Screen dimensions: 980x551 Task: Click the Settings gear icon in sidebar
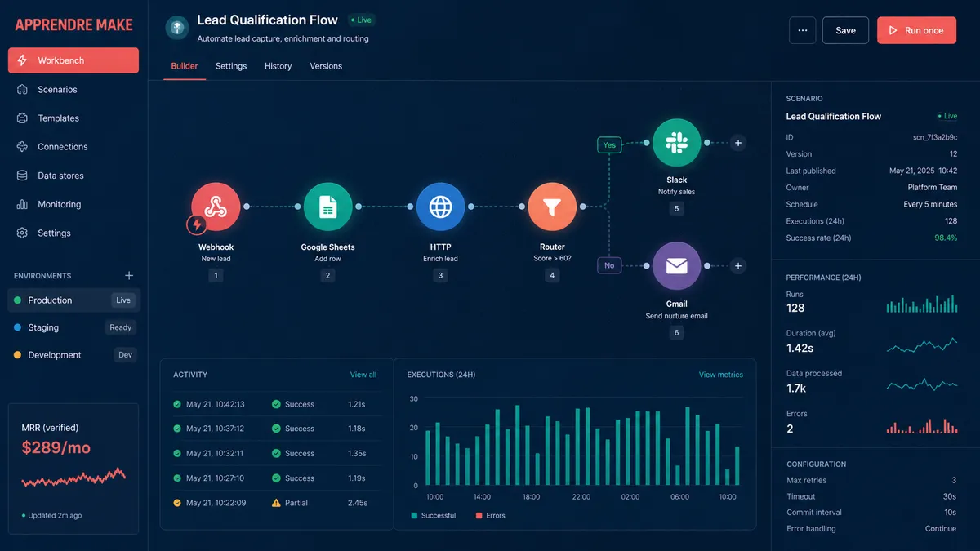coord(22,233)
